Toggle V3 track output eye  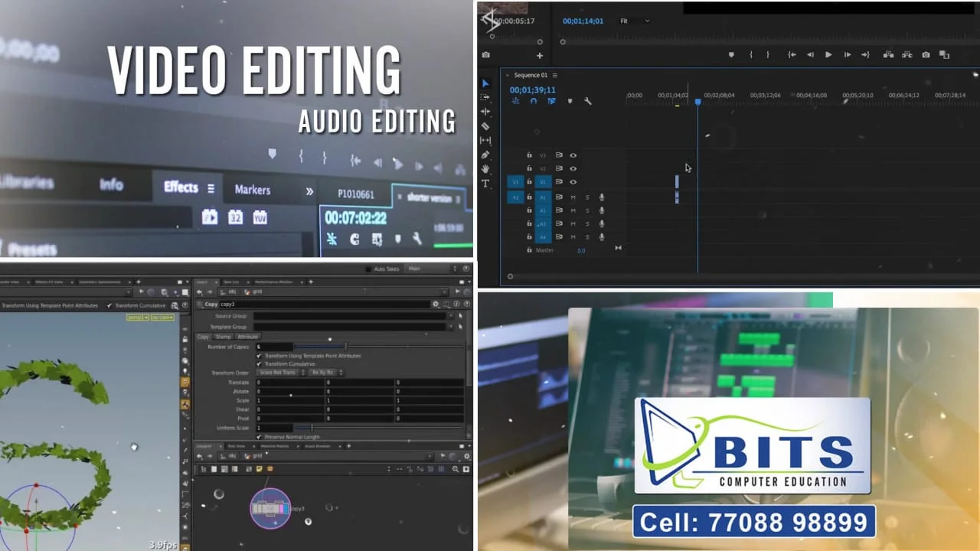tap(573, 155)
